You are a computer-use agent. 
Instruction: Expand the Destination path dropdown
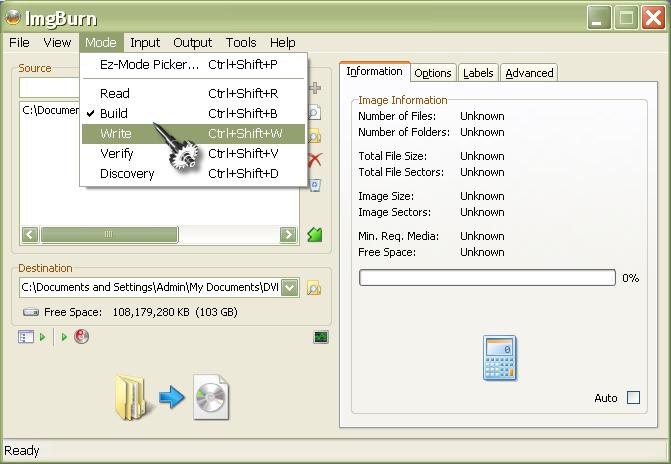click(290, 288)
